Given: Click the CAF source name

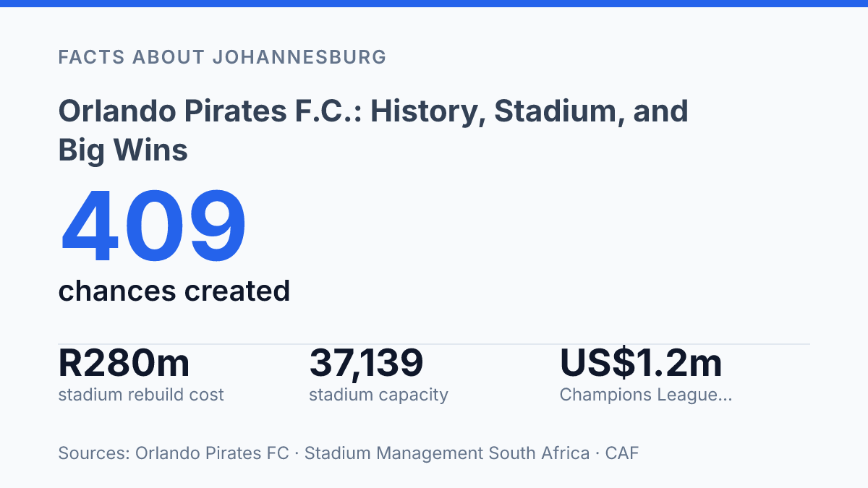Looking at the screenshot, I should click(x=622, y=453).
